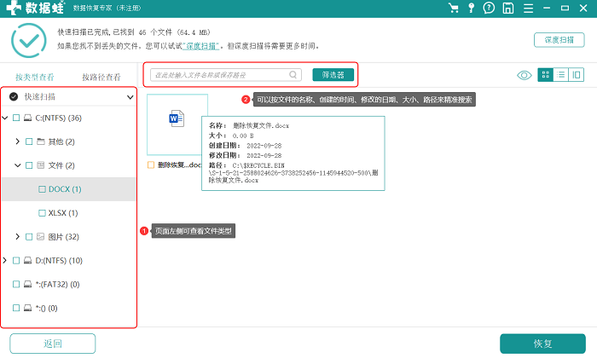The width and height of the screenshot is (597, 364).
Task: Click the D: drive icon
Action: point(27,261)
